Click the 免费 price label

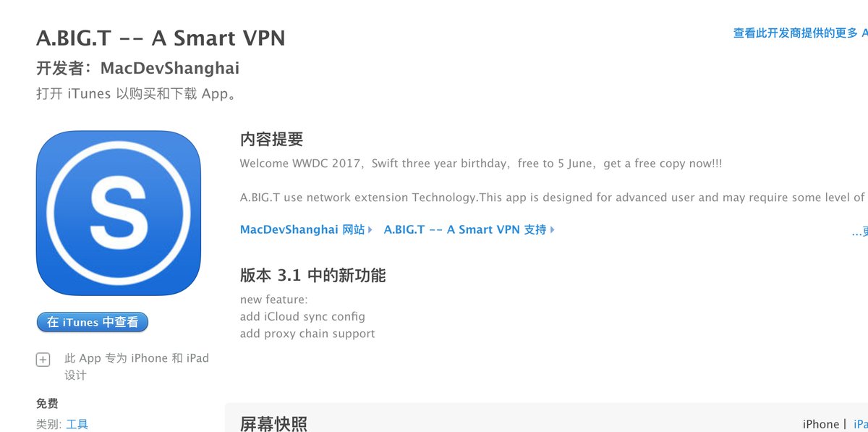tap(47, 404)
